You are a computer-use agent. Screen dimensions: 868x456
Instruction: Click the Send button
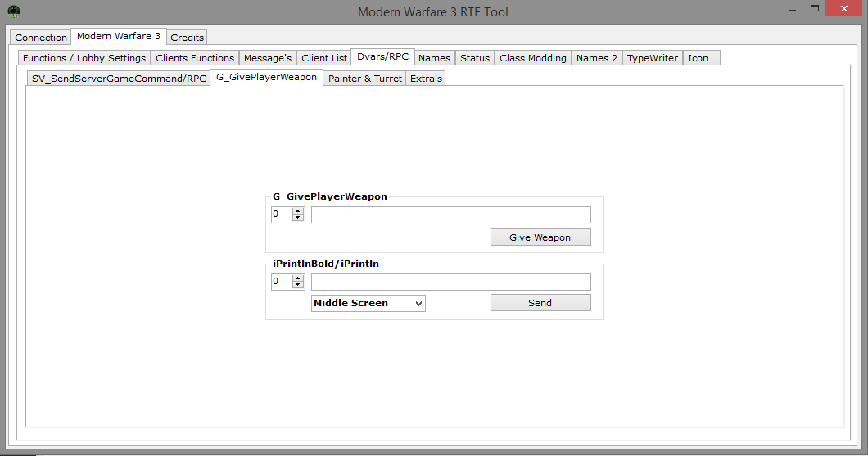pos(540,303)
